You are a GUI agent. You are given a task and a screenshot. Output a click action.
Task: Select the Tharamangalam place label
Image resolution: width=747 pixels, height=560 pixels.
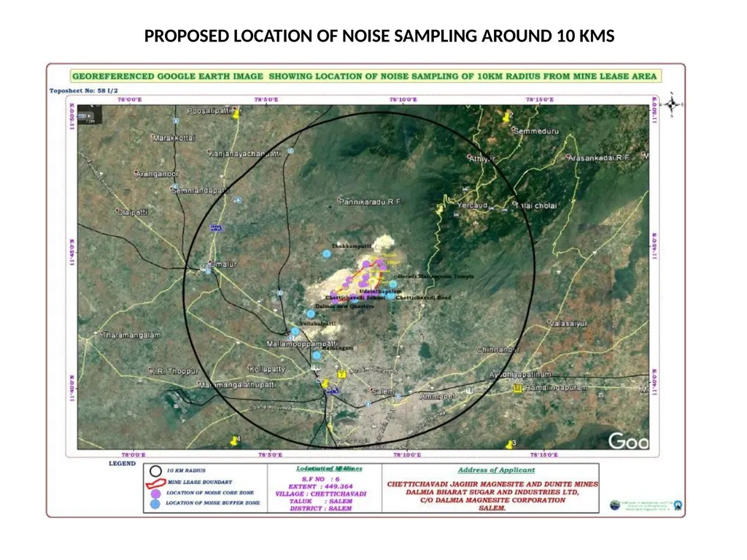[131, 335]
